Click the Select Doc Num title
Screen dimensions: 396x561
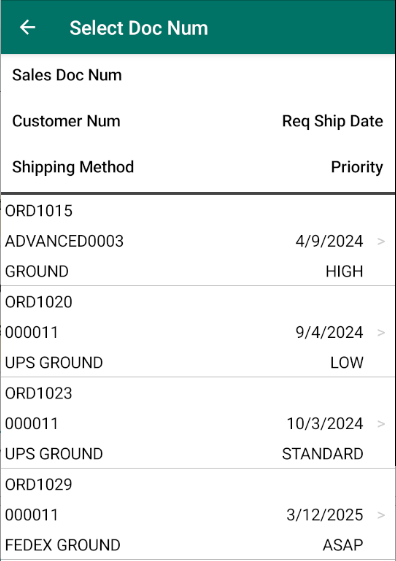point(139,28)
